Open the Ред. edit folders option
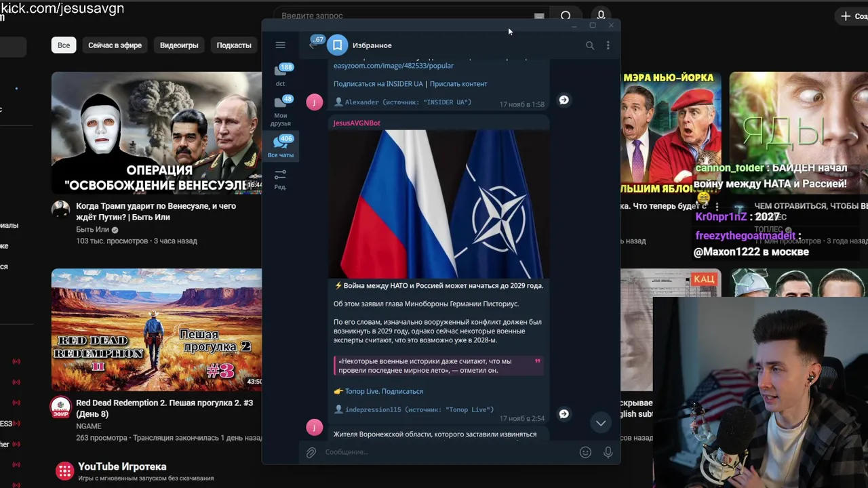The image size is (868, 488). (280, 179)
